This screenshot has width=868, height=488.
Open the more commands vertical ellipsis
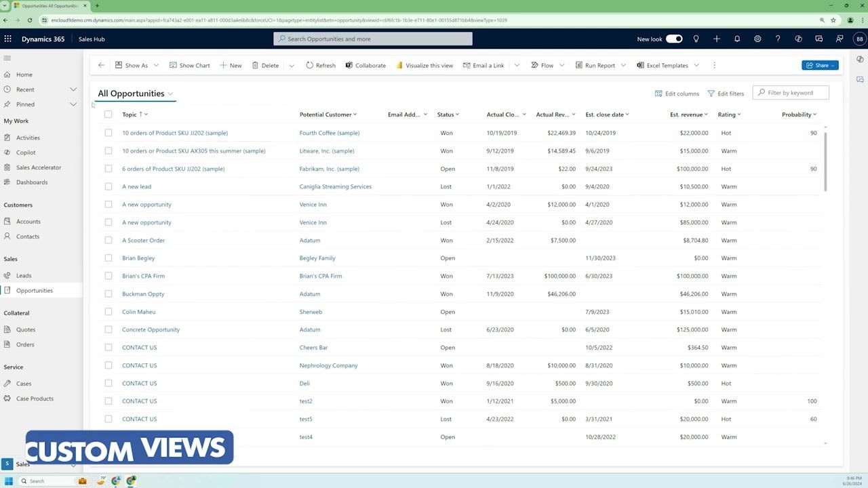pos(714,65)
